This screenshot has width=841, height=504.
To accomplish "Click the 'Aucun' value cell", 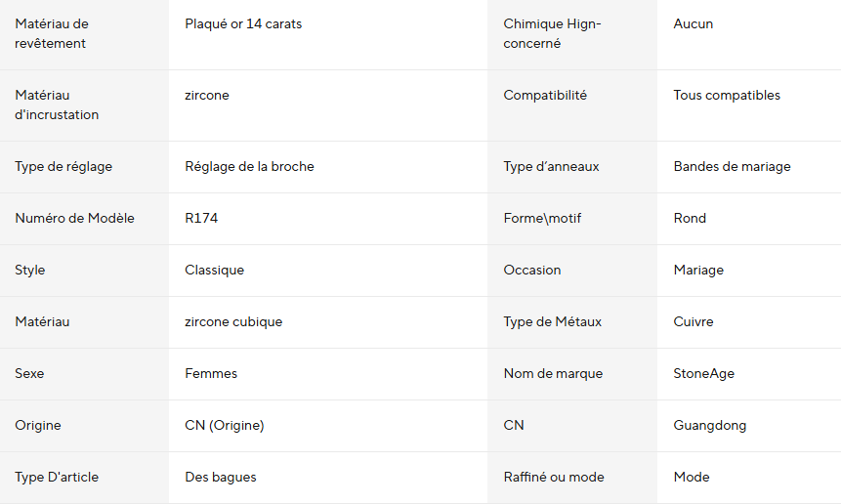I will [694, 24].
